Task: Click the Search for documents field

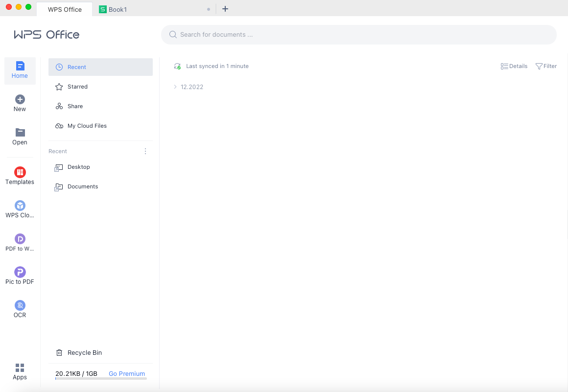Action: [358, 35]
